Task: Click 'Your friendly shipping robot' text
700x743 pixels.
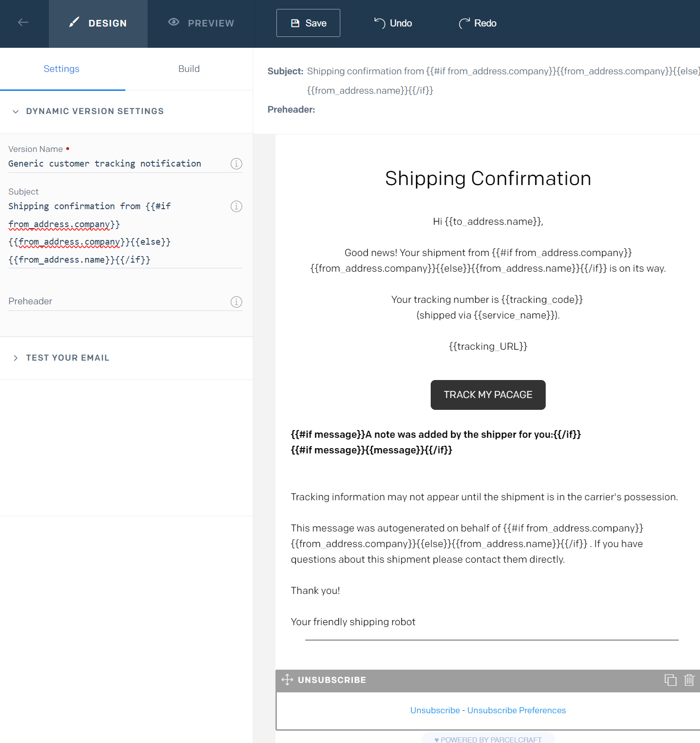Action: [353, 622]
